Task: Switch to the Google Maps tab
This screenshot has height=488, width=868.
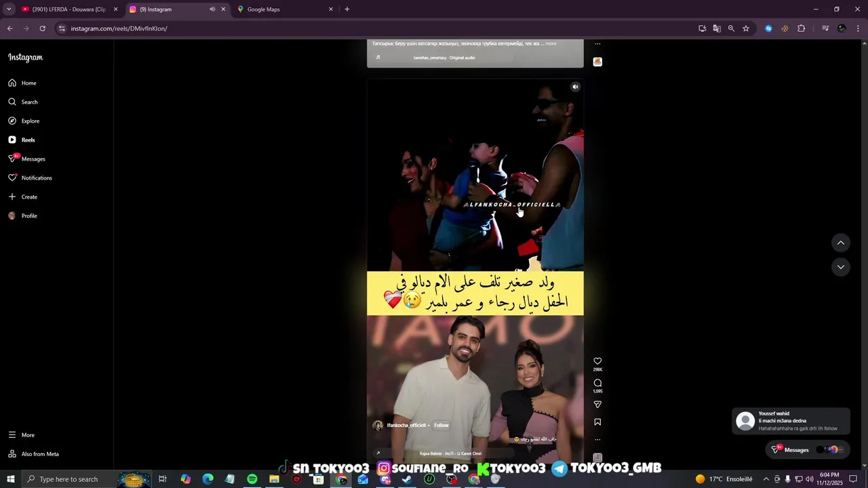Action: pos(285,9)
